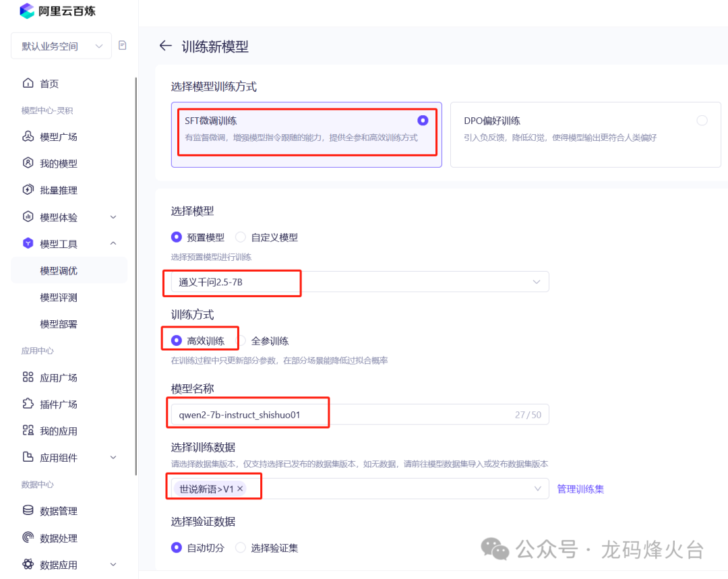Select 选择验证集 validation option
The height and width of the screenshot is (579, 728).
click(241, 547)
